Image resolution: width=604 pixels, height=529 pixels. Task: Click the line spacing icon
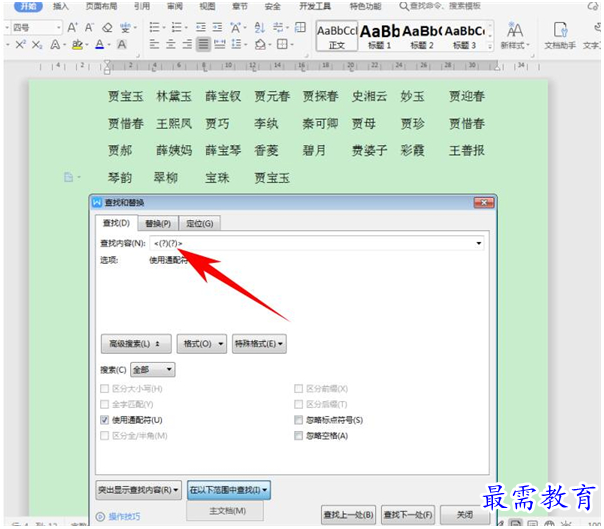pos(236,45)
